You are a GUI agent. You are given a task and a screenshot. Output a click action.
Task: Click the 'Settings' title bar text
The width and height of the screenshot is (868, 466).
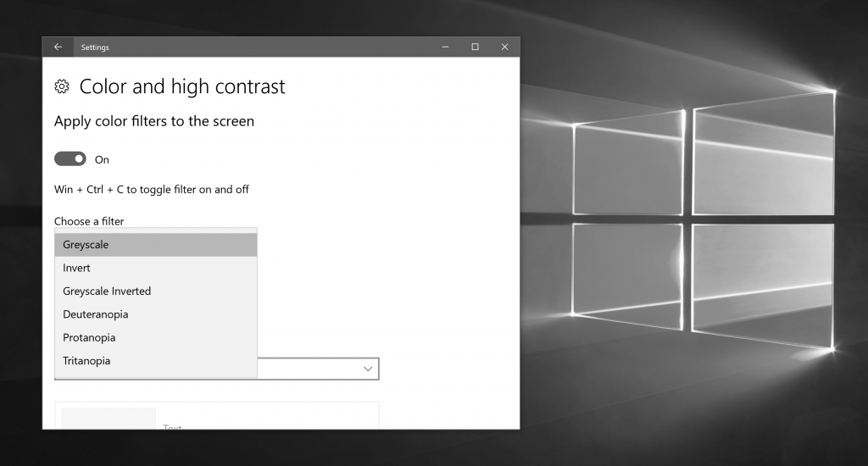coord(95,47)
